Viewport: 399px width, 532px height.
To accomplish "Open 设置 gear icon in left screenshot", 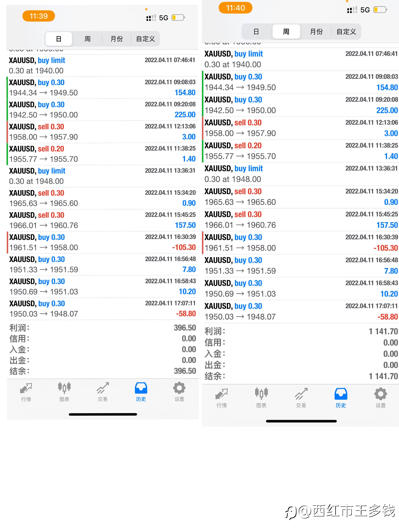I will point(179,392).
